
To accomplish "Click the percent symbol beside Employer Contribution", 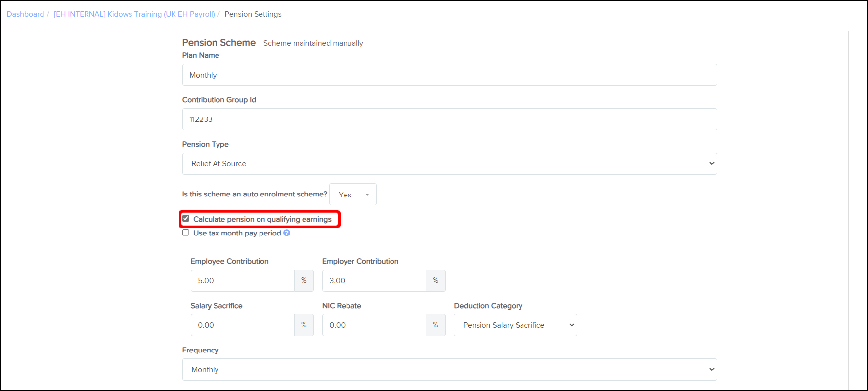I will 435,281.
